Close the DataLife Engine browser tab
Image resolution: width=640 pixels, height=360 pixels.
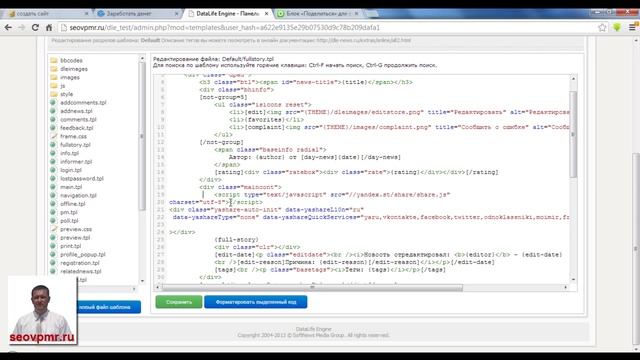tap(267, 13)
